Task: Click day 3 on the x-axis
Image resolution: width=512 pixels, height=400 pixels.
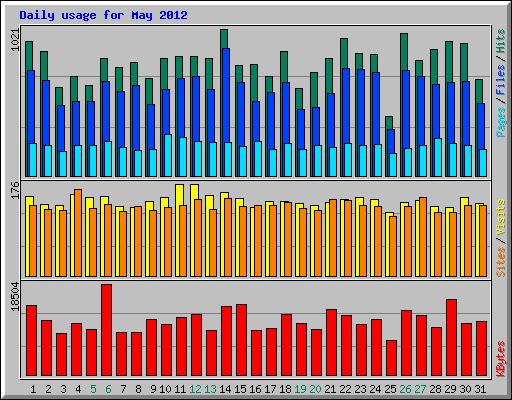Action: pyautogui.click(x=63, y=389)
